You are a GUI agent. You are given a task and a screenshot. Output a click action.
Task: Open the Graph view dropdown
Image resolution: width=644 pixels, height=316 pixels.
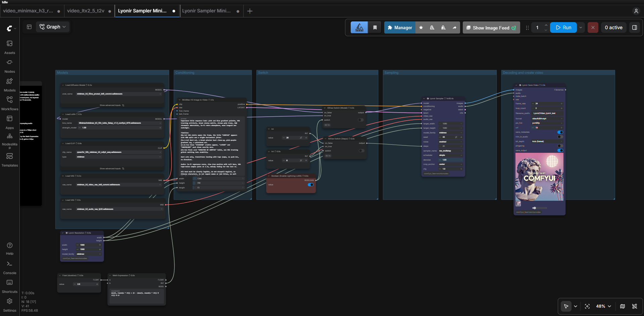point(53,27)
